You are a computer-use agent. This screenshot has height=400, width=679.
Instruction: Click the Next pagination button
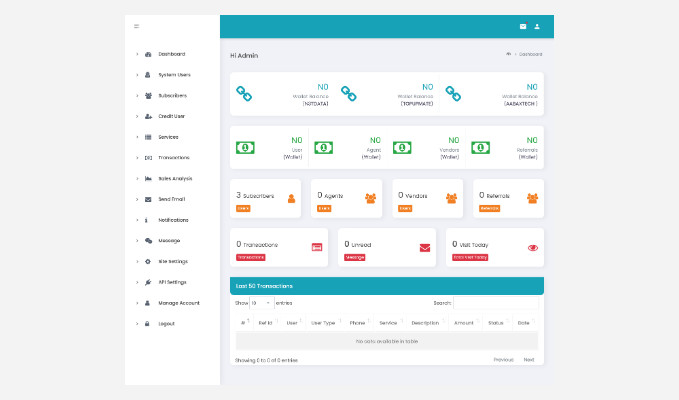pyautogui.click(x=528, y=359)
